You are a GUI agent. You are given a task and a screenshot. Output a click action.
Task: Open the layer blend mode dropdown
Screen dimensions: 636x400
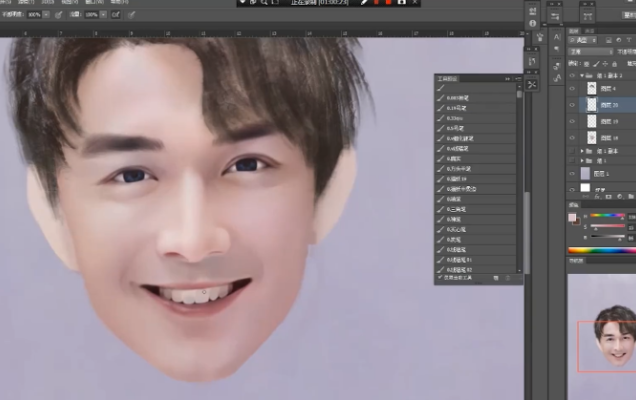(x=590, y=52)
